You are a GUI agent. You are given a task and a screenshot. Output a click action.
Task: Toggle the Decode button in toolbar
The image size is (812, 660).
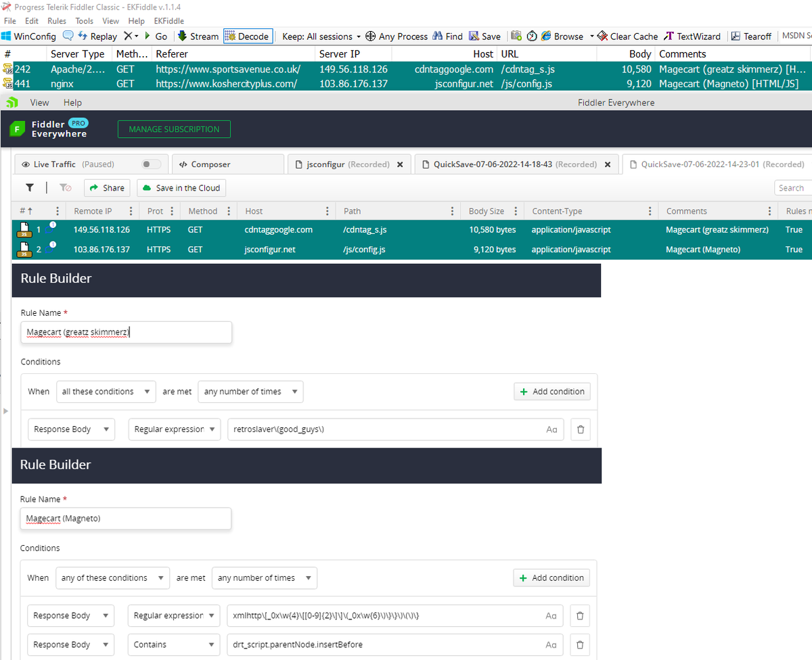[x=248, y=37]
